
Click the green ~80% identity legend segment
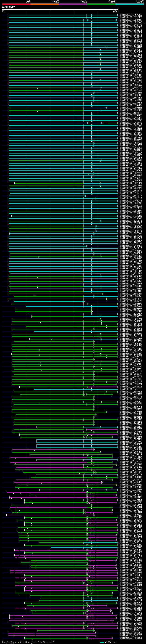(101, 4)
